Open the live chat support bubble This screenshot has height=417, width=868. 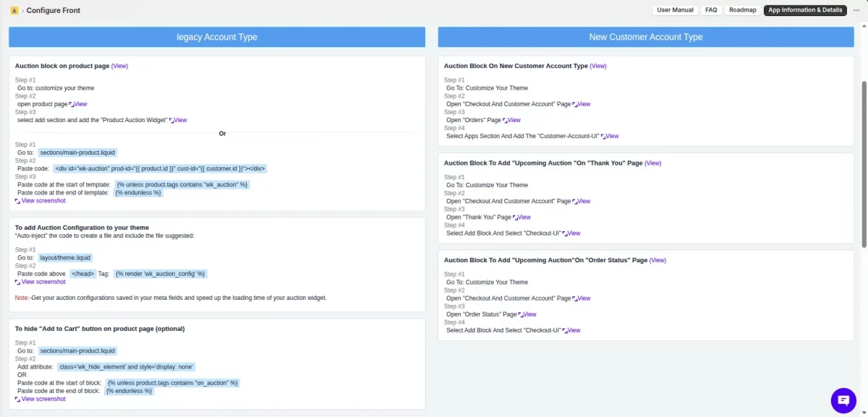843,400
